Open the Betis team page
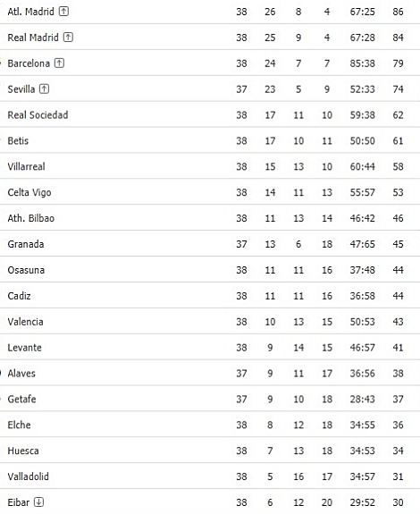This screenshot has width=420, height=514. [x=18, y=141]
